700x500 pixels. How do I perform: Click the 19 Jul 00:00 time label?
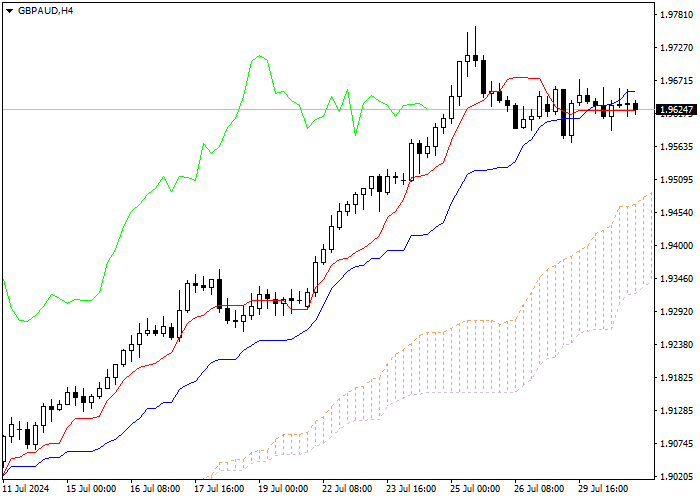[283, 489]
